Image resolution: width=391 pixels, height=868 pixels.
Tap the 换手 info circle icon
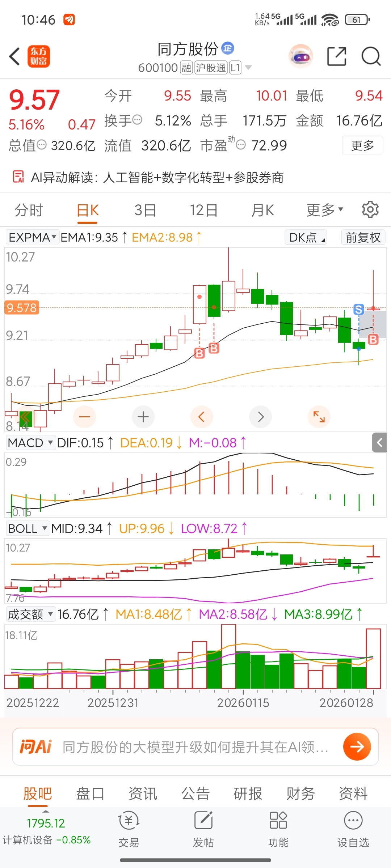tap(137, 119)
